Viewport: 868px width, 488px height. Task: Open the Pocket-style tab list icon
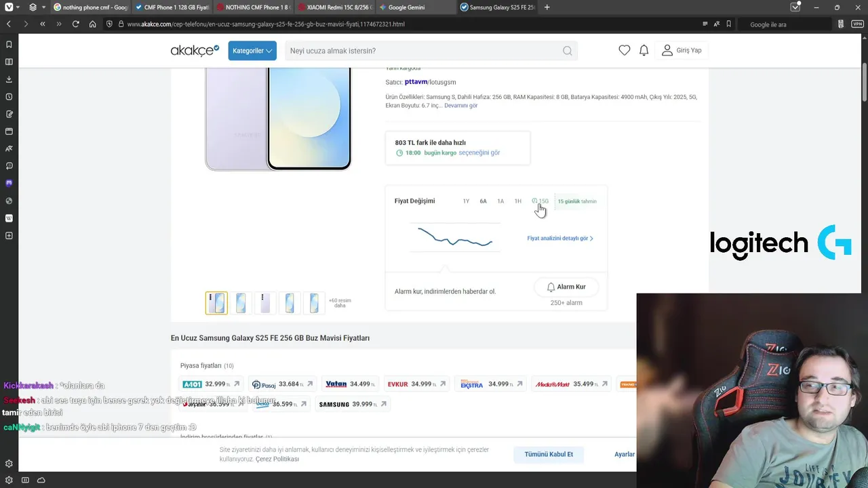click(795, 7)
